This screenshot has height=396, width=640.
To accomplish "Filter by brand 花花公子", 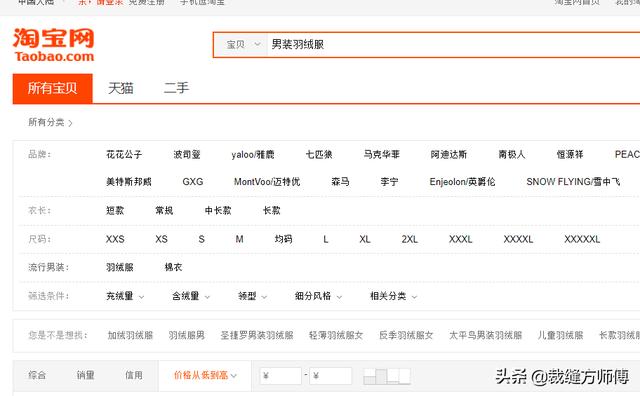I will click(x=124, y=154).
